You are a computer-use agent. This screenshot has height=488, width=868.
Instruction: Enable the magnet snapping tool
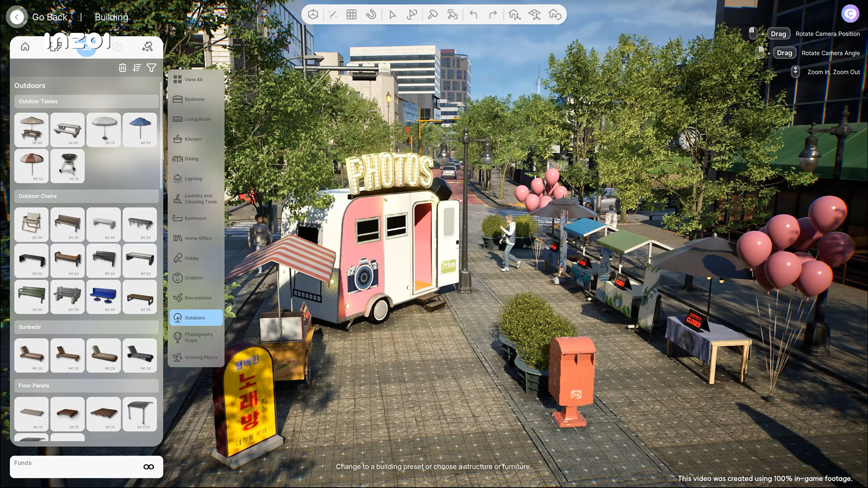tap(372, 14)
